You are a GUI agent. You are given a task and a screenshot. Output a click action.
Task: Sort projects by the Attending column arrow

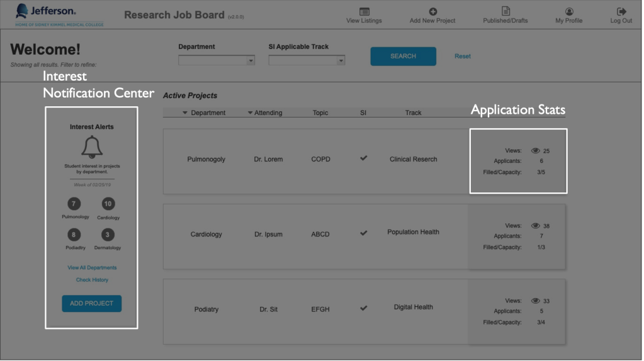click(250, 113)
